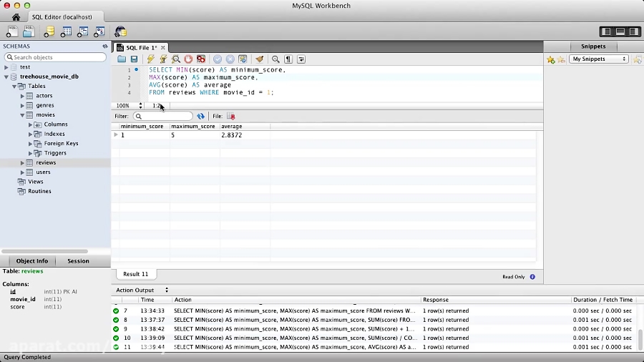Change the editor zoom 100% stepper
644x362 pixels.
(x=140, y=105)
